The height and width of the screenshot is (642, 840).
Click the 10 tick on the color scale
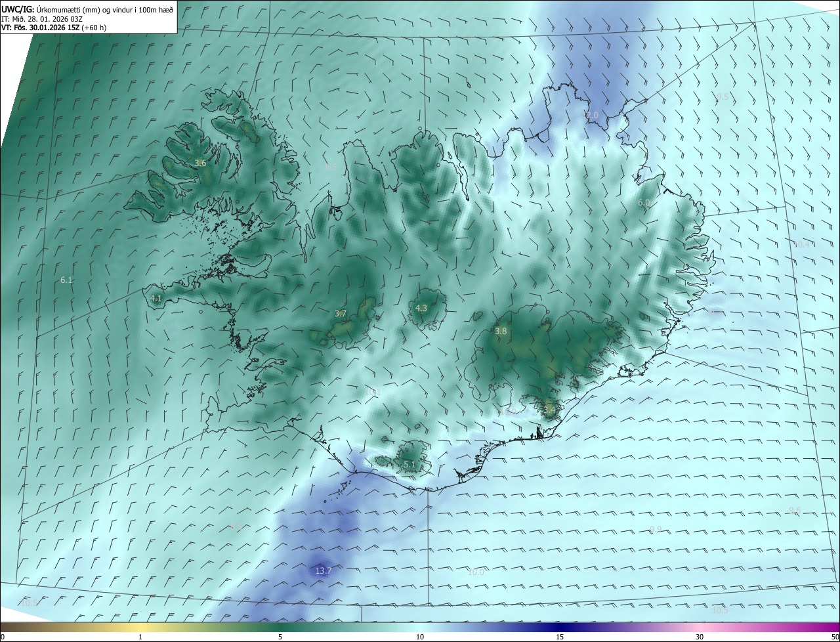(x=420, y=637)
